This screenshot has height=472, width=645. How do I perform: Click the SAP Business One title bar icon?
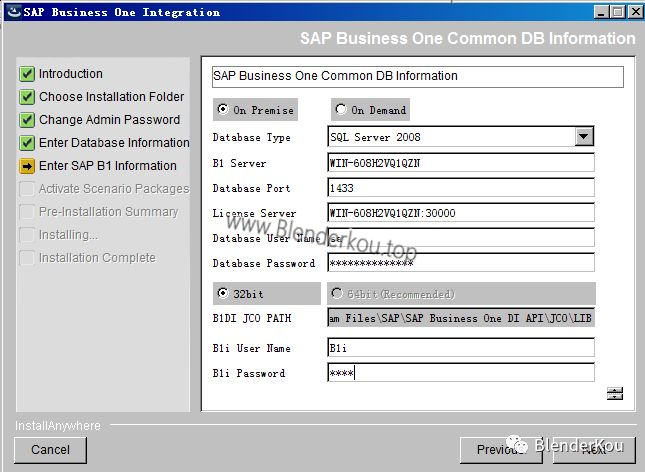pyautogui.click(x=14, y=12)
